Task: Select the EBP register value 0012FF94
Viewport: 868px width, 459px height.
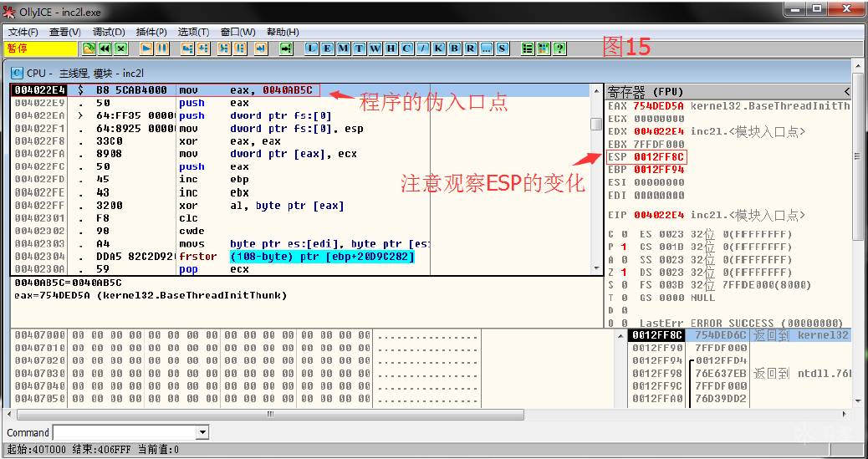Action: [659, 170]
